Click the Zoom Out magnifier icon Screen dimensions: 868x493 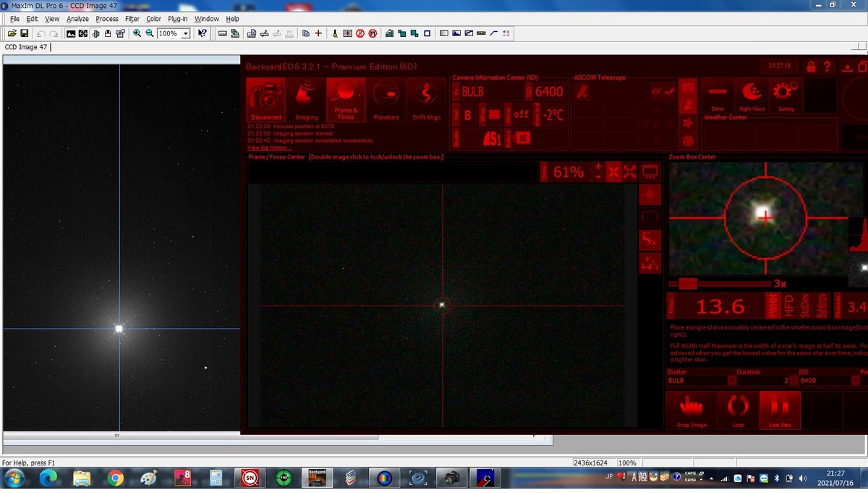[x=150, y=33]
